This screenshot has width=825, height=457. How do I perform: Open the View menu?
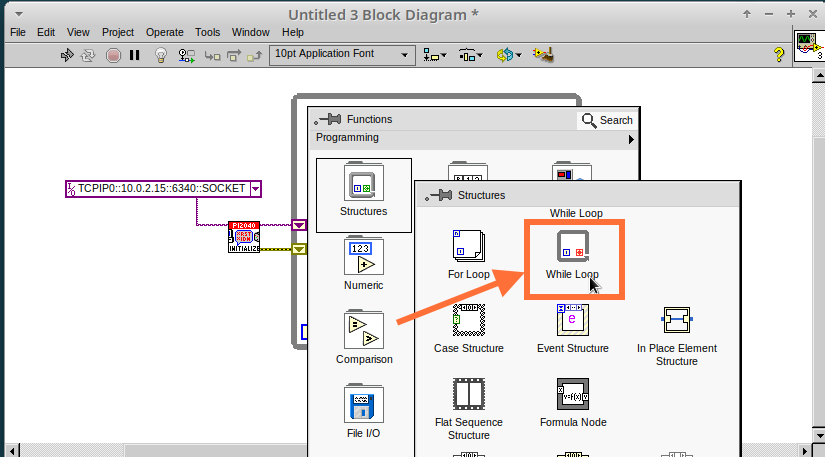click(x=78, y=32)
